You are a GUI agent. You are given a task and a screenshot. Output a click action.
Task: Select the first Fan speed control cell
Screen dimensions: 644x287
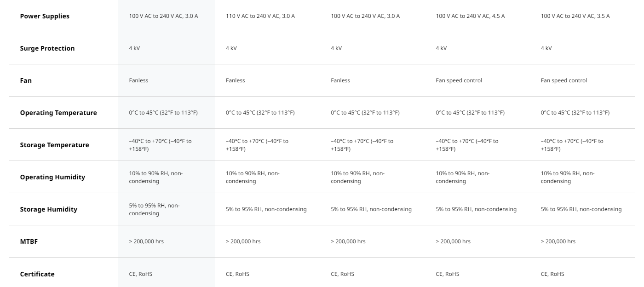click(x=459, y=80)
